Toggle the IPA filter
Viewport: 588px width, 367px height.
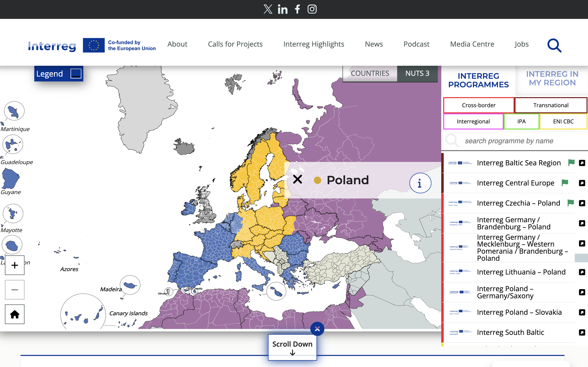(x=522, y=121)
